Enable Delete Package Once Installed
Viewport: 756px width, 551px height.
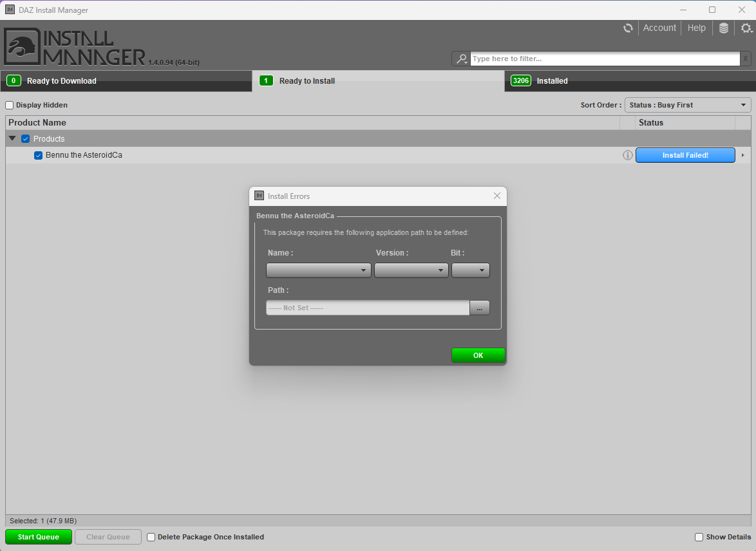151,537
